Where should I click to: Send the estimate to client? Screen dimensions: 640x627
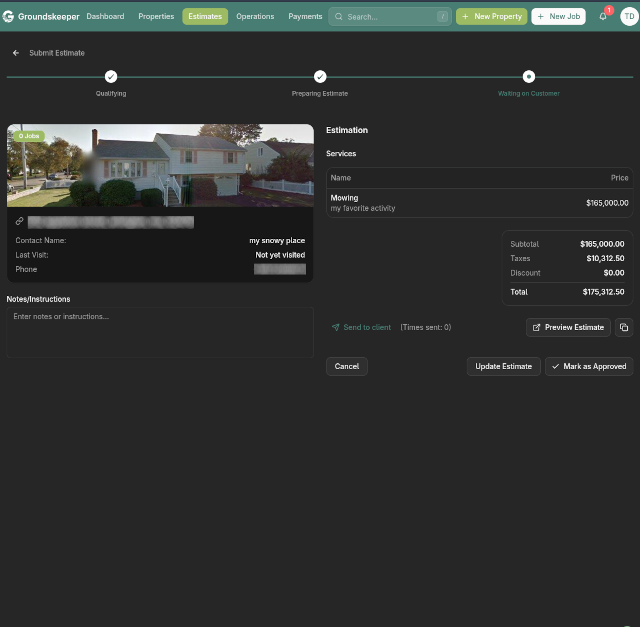[361, 327]
